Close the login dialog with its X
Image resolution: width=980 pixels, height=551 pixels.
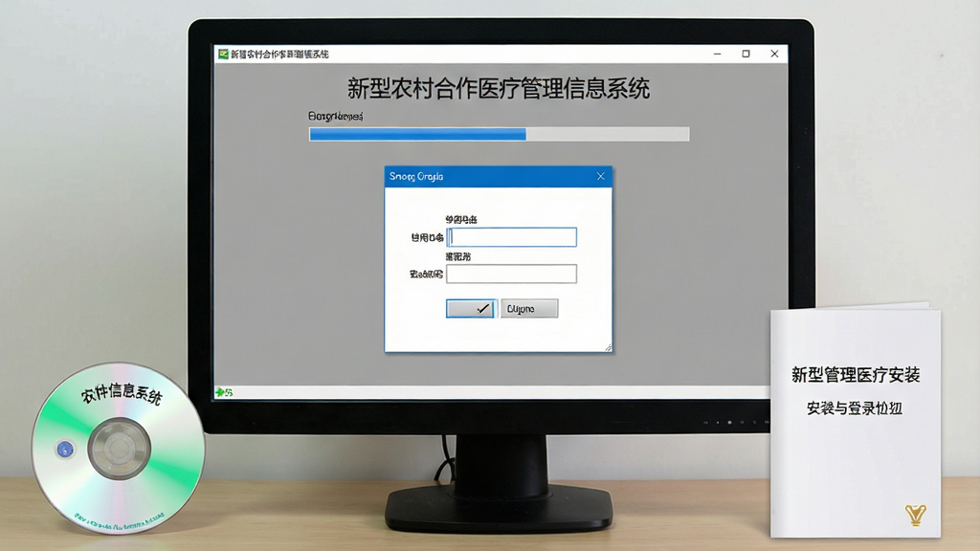tap(601, 176)
